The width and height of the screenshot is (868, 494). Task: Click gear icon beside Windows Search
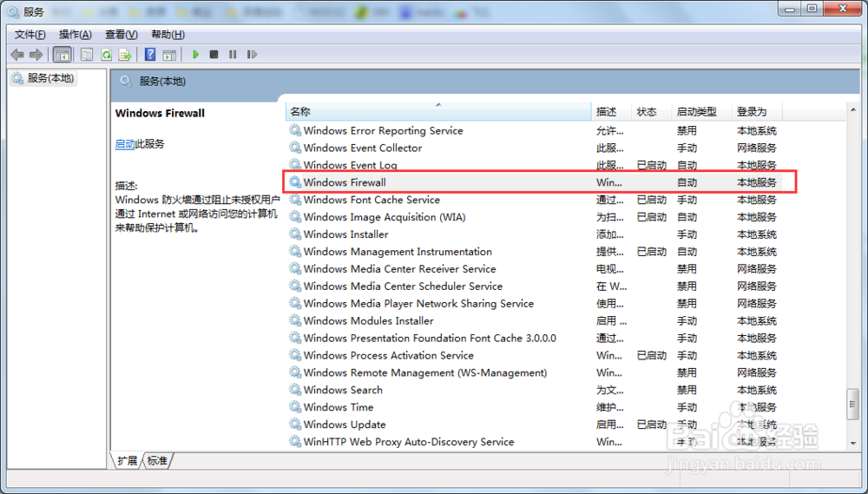point(295,390)
